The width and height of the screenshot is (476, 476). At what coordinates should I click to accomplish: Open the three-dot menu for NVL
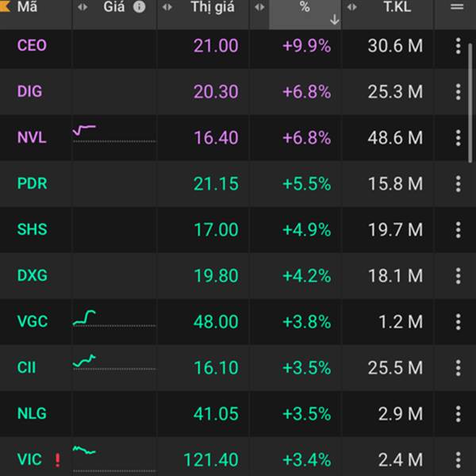[458, 138]
